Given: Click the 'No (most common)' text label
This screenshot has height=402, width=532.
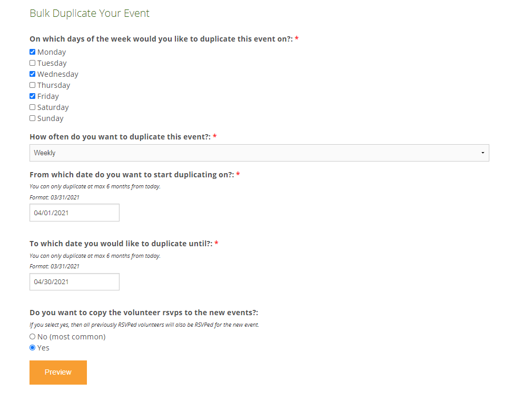Looking at the screenshot, I should click(x=72, y=337).
